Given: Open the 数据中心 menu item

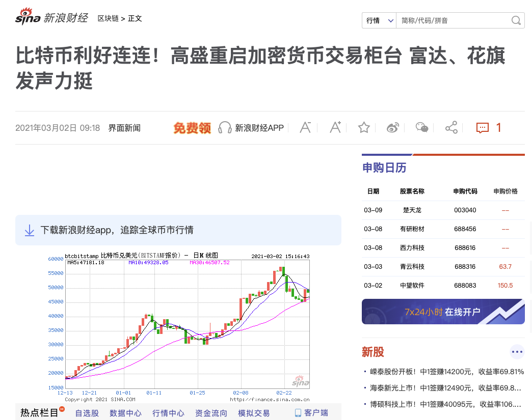Looking at the screenshot, I should tap(125, 413).
